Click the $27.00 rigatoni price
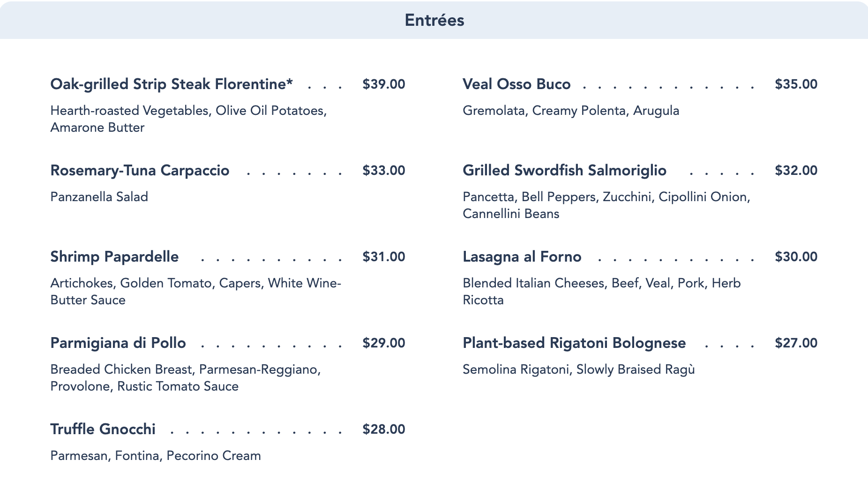 796,343
